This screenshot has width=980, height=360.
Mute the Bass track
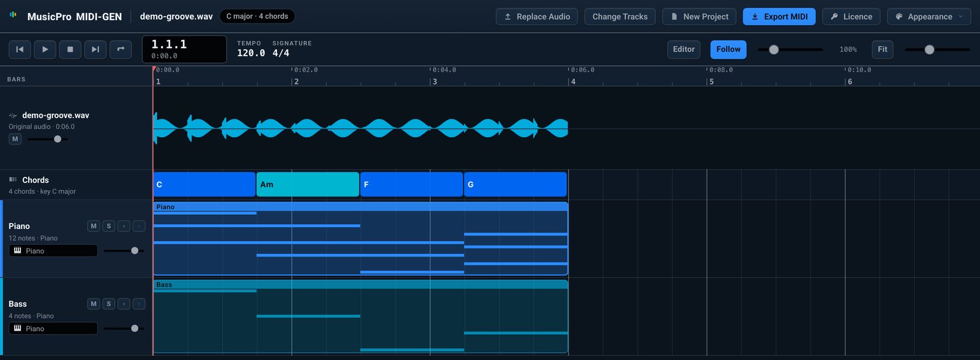(94, 304)
